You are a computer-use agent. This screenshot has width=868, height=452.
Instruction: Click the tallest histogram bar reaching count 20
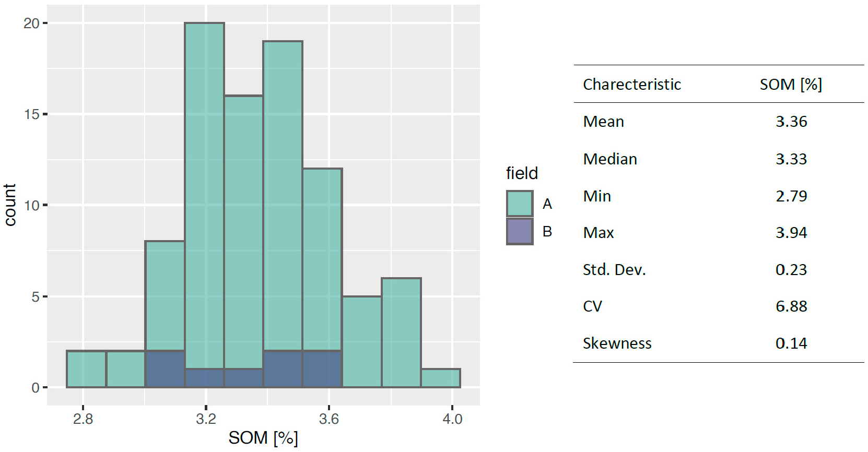tap(204, 193)
